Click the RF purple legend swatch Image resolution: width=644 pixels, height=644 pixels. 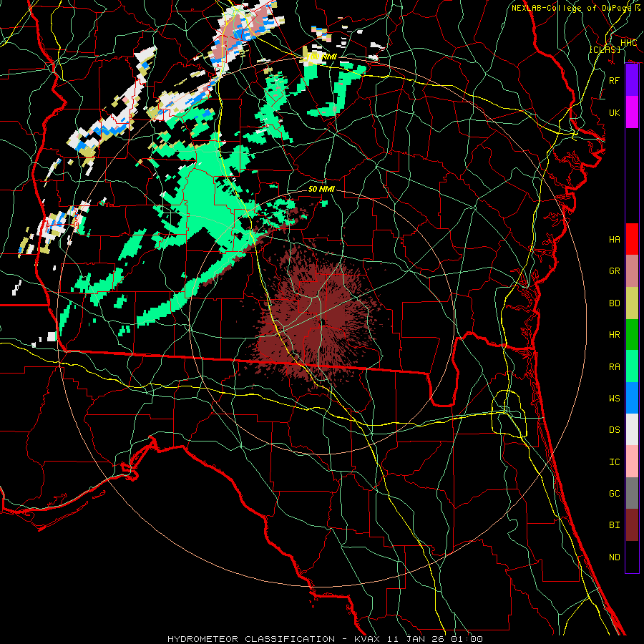(x=632, y=80)
